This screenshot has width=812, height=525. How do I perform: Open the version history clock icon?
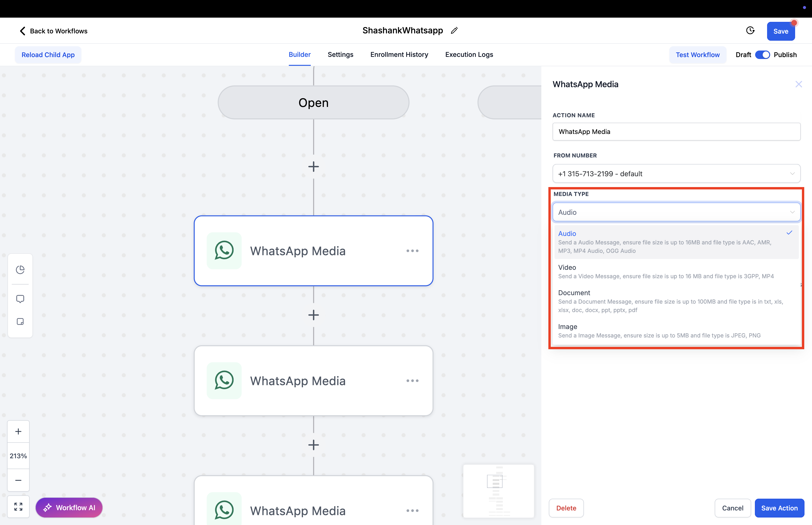pyautogui.click(x=750, y=31)
